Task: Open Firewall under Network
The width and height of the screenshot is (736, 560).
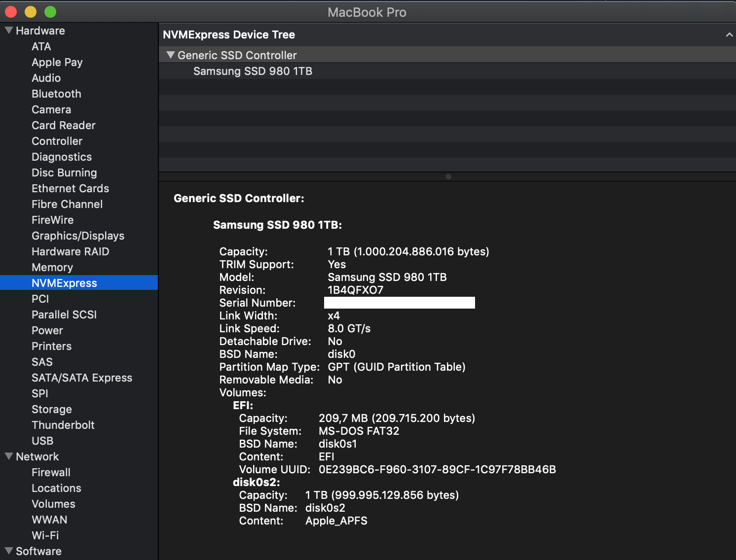Action: [x=51, y=472]
